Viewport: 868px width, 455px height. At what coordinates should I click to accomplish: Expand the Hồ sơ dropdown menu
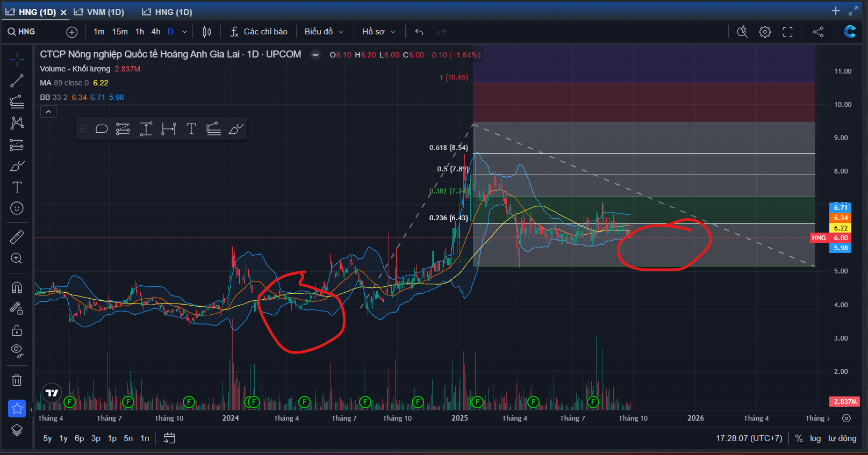pyautogui.click(x=378, y=32)
